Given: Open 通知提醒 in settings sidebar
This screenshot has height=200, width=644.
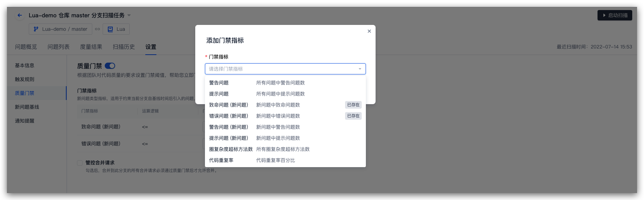Looking at the screenshot, I should click(25, 121).
